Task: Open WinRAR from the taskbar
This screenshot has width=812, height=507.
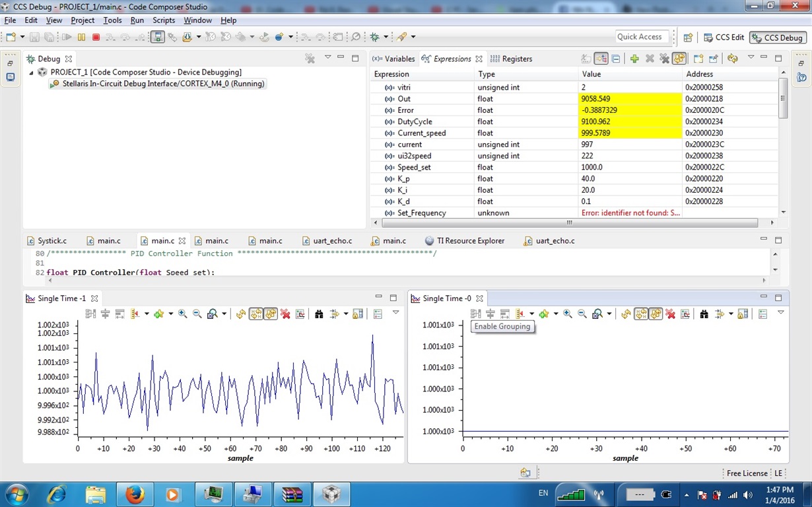Action: pos(291,494)
